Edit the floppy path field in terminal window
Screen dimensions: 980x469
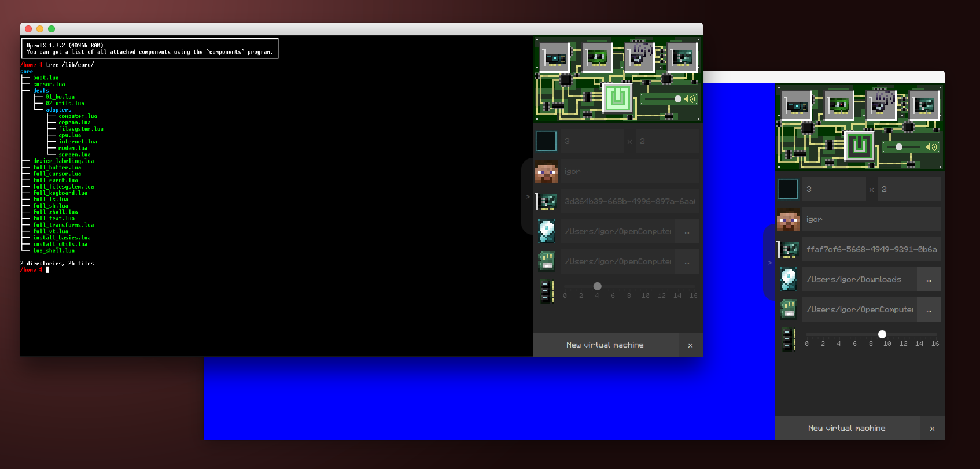point(617,261)
